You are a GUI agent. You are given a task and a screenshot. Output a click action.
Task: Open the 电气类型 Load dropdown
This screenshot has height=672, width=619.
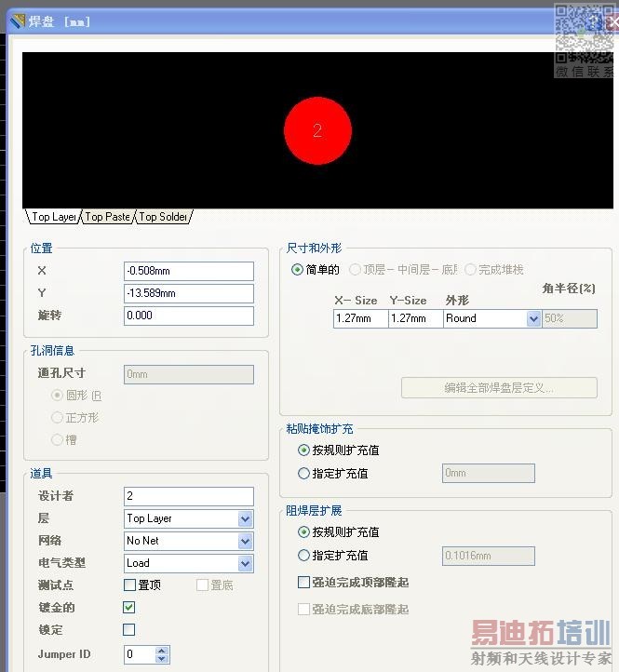click(245, 564)
